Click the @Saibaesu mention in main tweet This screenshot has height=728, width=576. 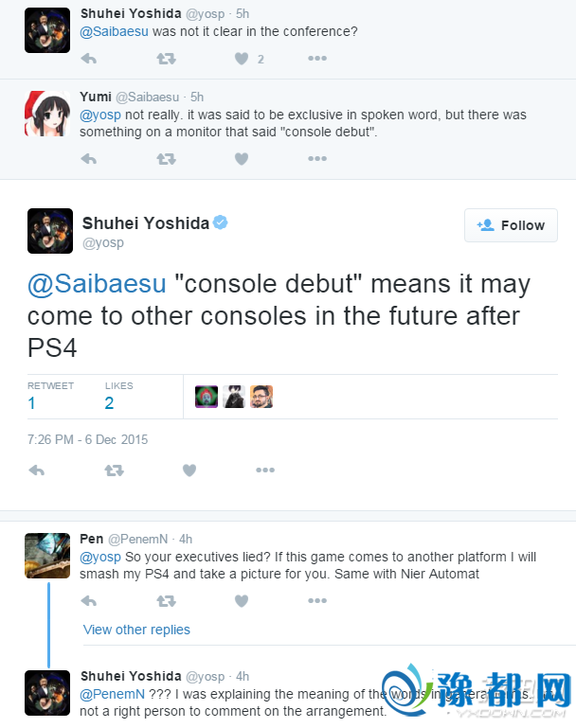[98, 284]
